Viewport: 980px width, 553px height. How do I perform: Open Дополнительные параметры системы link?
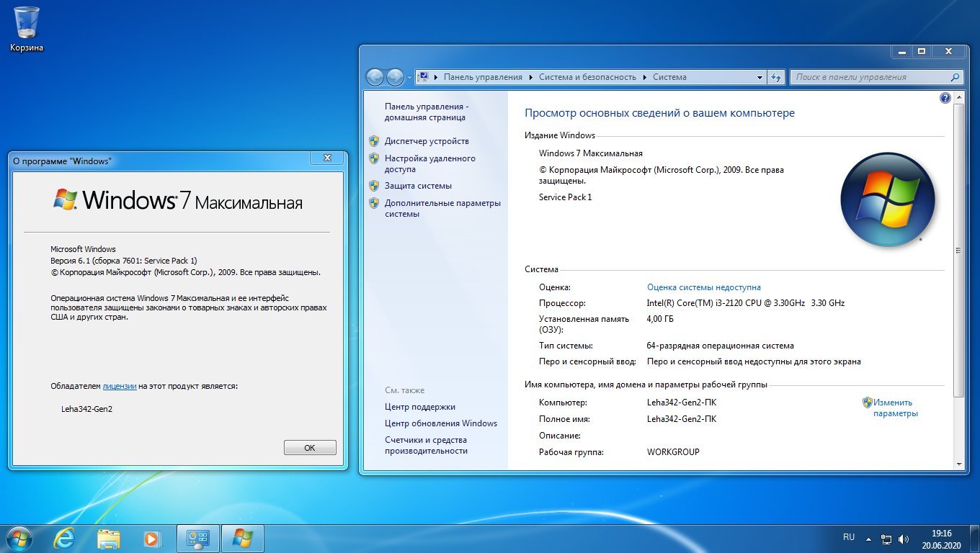pos(442,208)
